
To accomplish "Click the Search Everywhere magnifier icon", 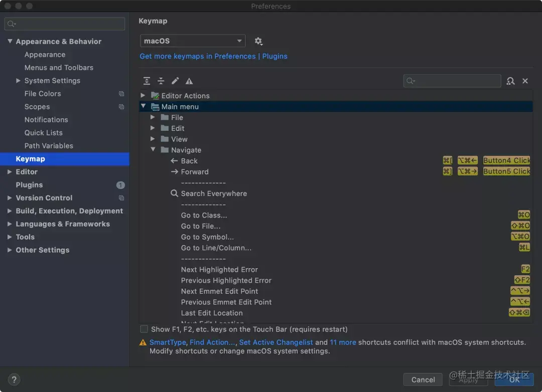I will pos(174,193).
